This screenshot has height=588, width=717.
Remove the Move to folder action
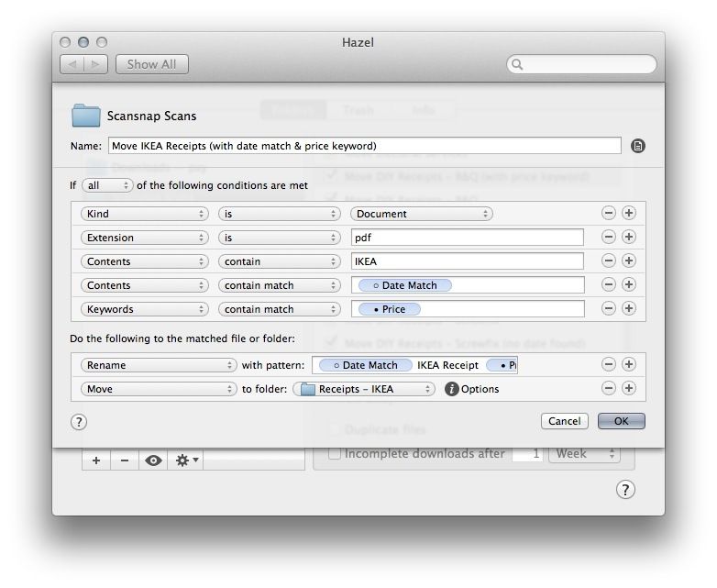coord(608,389)
